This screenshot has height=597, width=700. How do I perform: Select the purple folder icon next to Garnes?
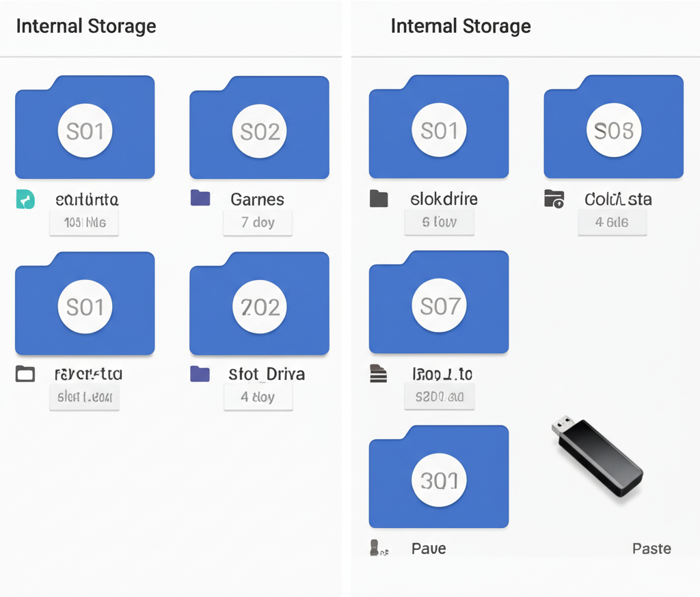point(199,199)
